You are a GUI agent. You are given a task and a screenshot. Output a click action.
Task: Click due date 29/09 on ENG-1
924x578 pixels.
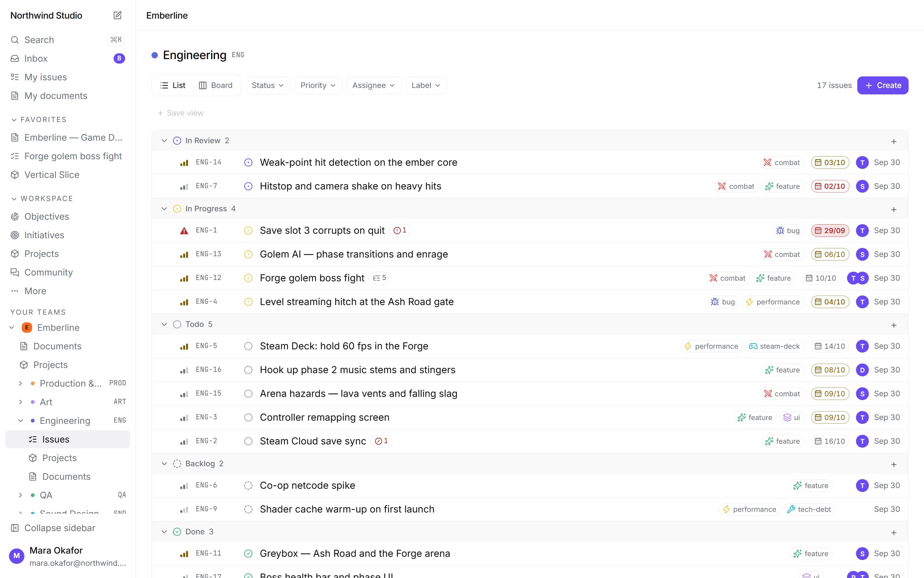(830, 231)
